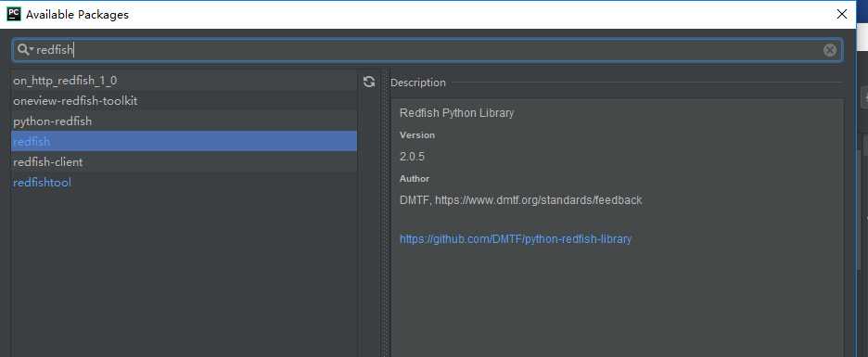Focus the package search field containing redfish

(428, 50)
